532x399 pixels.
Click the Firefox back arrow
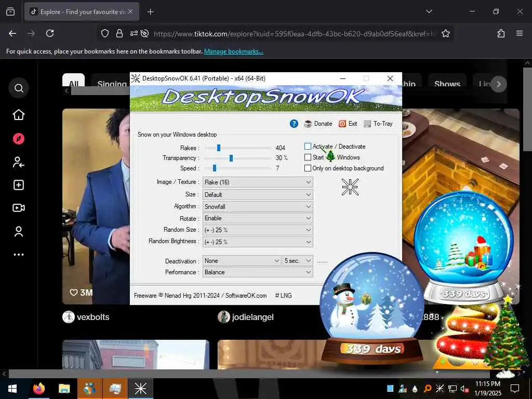point(12,33)
